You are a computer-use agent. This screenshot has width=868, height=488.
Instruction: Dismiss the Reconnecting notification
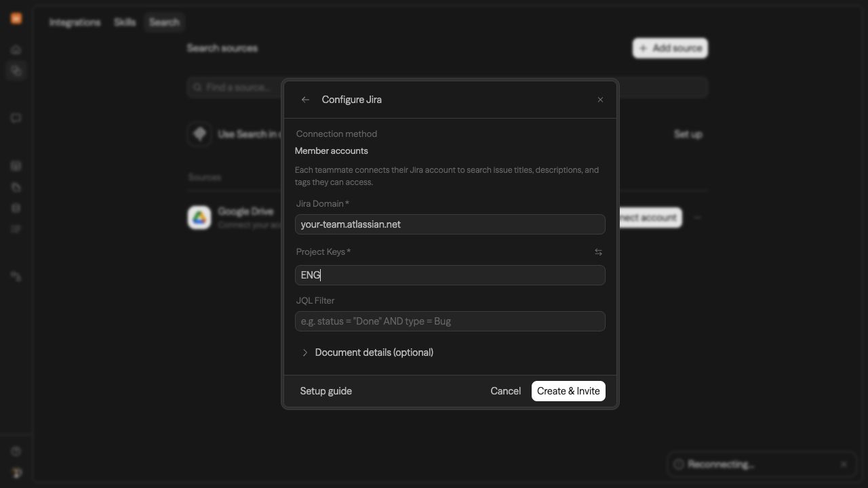pos(844,464)
